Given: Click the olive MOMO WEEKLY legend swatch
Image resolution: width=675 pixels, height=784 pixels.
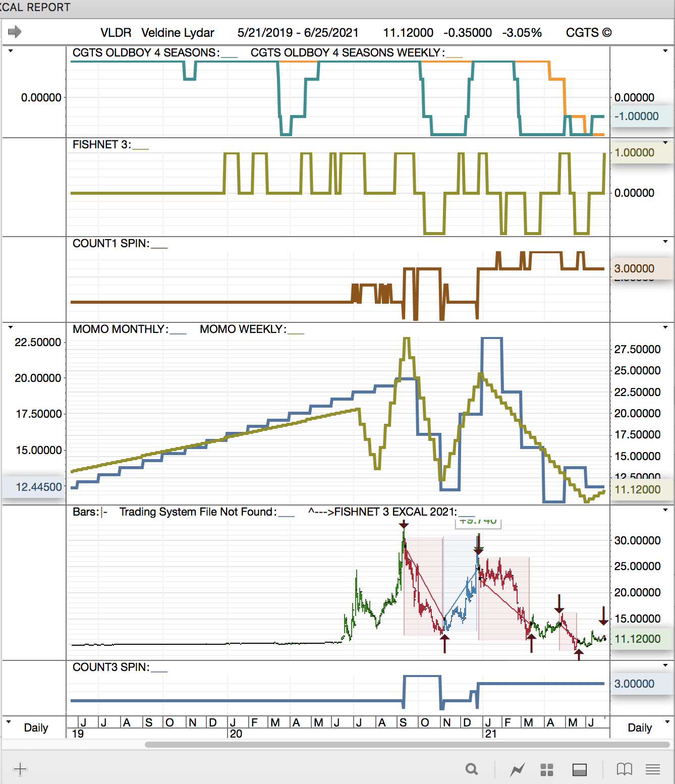Looking at the screenshot, I should [x=296, y=333].
